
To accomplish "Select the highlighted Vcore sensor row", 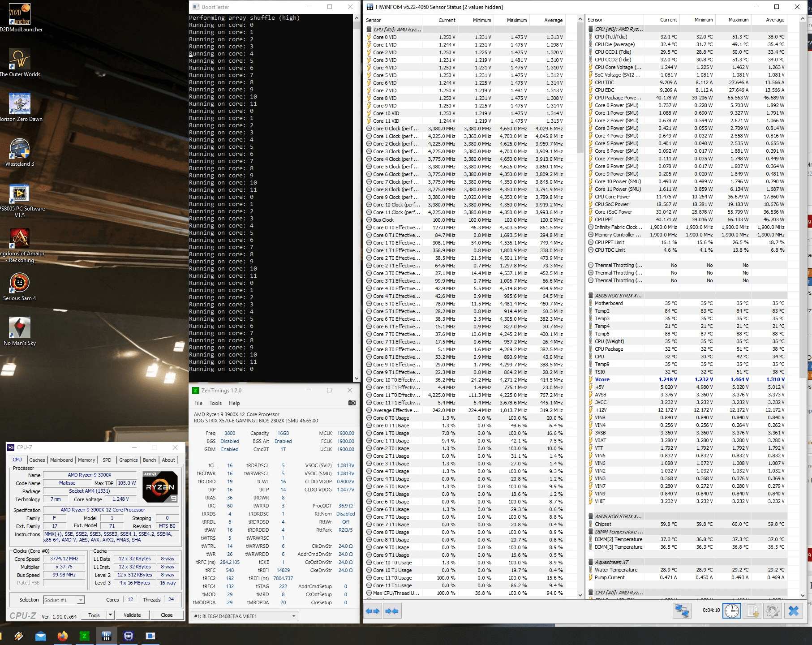I will point(687,379).
